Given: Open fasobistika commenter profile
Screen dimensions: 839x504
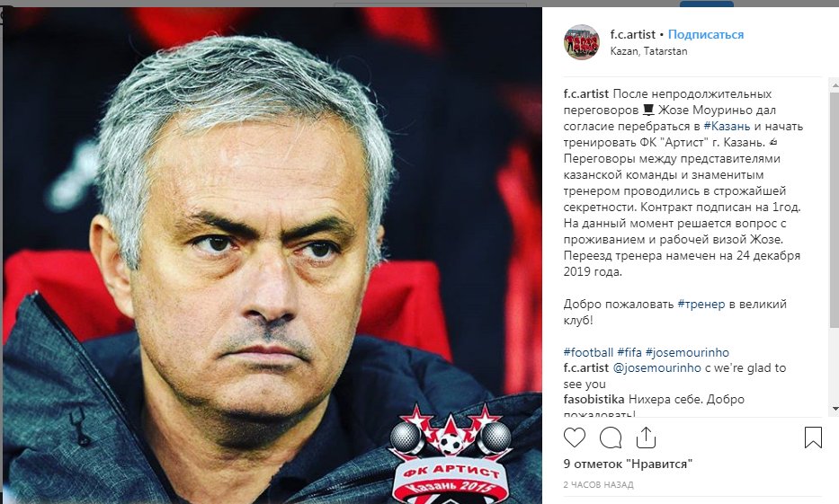Looking at the screenshot, I should pos(594,399).
